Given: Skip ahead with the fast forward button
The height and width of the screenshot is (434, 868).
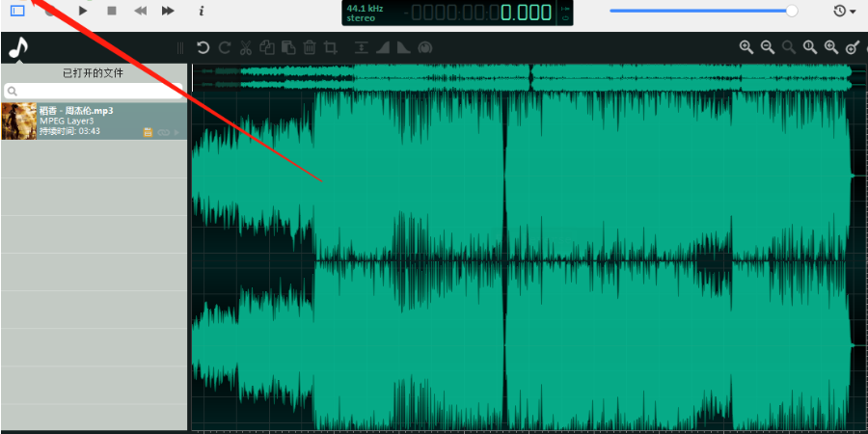Looking at the screenshot, I should pos(168,11).
